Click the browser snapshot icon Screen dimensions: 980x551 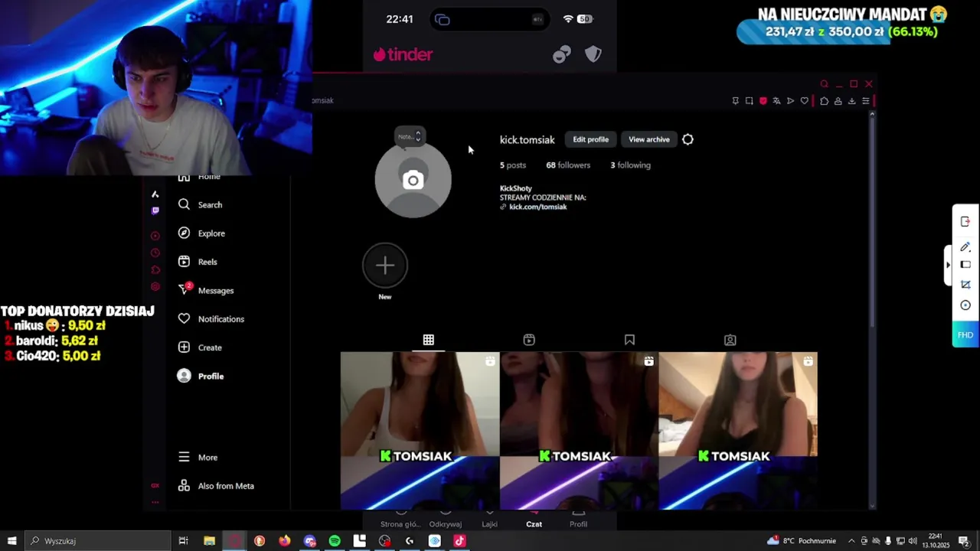pyautogui.click(x=749, y=101)
